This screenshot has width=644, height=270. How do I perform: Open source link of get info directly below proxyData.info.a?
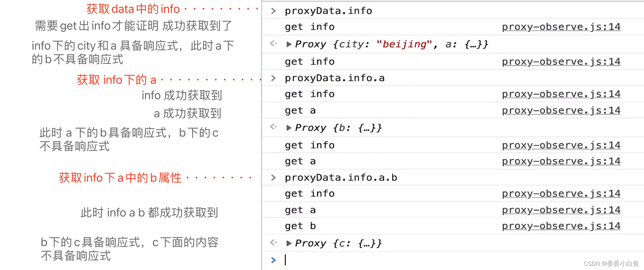click(x=561, y=94)
